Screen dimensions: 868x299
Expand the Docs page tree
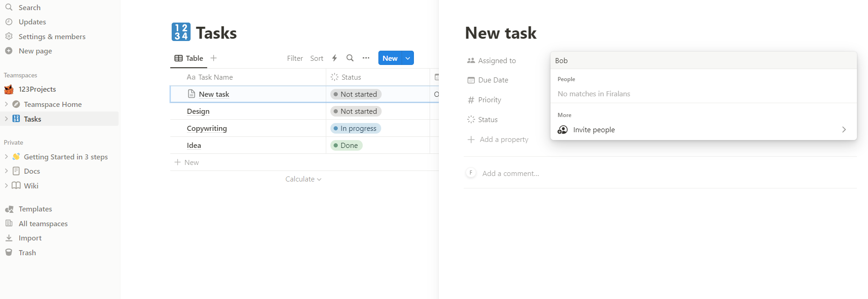point(6,171)
